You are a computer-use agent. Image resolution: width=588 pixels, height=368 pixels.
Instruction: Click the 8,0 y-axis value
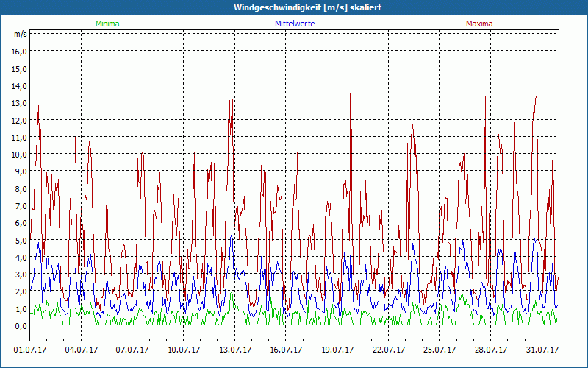pyautogui.click(x=21, y=189)
